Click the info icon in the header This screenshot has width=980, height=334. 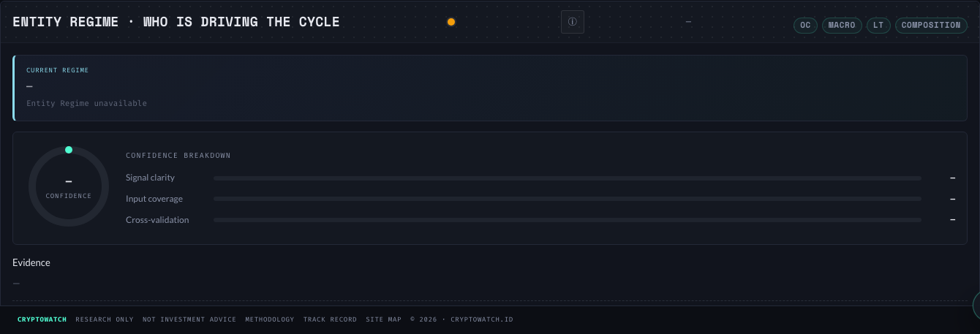point(573,22)
